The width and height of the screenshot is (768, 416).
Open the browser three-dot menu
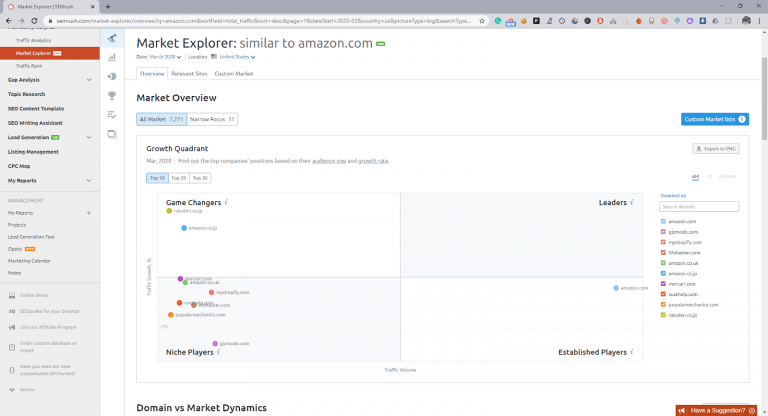pyautogui.click(x=759, y=21)
